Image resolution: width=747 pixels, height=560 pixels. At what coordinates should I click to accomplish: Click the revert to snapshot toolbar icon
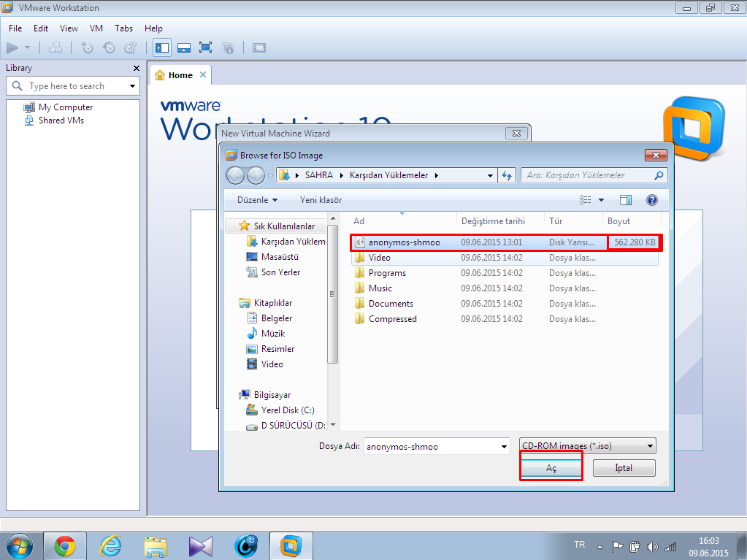[x=109, y=47]
